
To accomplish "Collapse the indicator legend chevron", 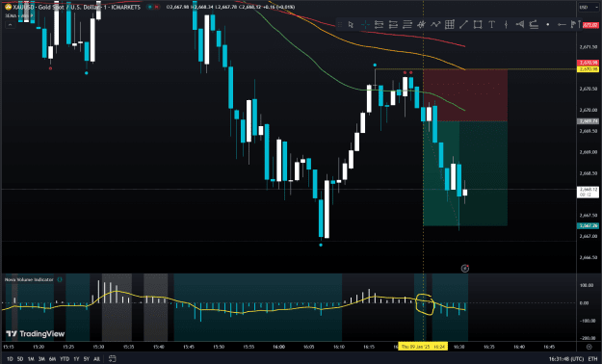I will [10, 25].
